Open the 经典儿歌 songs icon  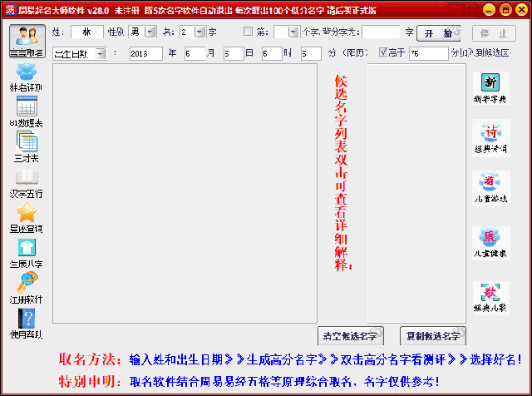click(x=490, y=298)
